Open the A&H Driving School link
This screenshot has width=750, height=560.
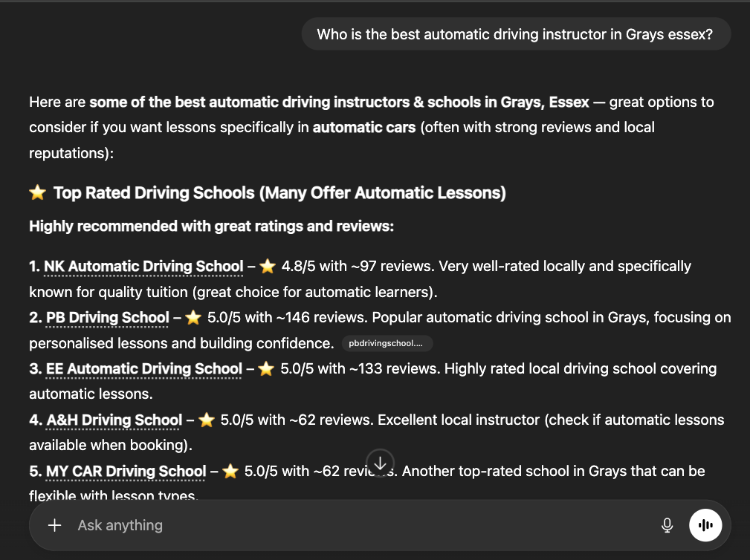114,420
